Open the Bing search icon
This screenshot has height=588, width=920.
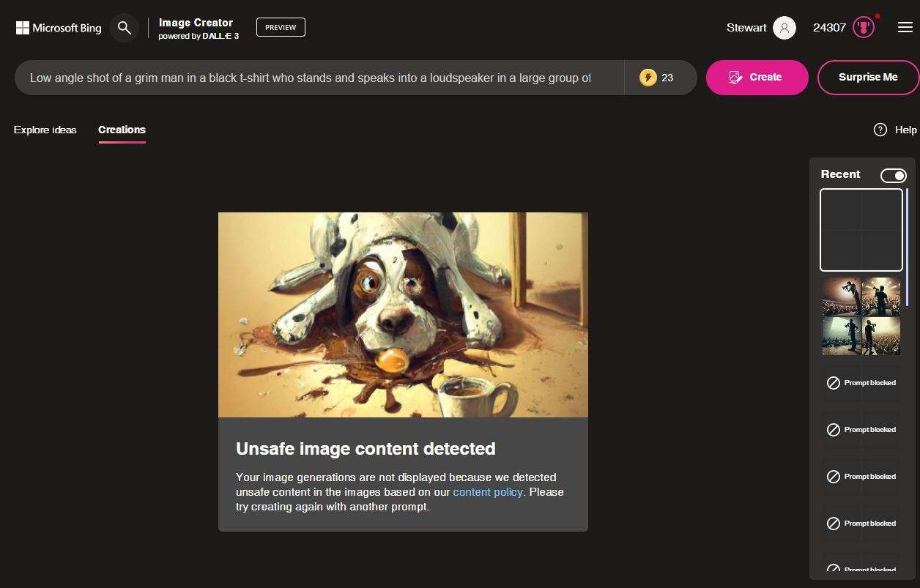point(124,28)
